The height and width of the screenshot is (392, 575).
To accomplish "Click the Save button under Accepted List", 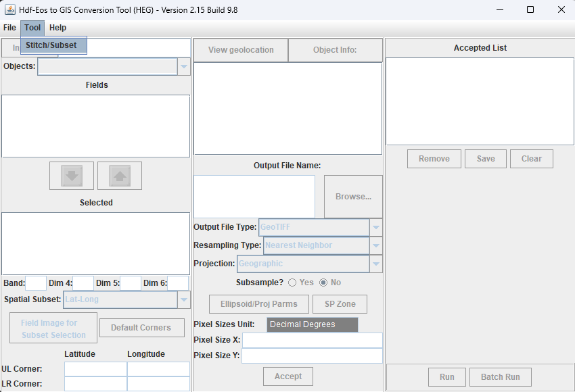I will tap(486, 159).
